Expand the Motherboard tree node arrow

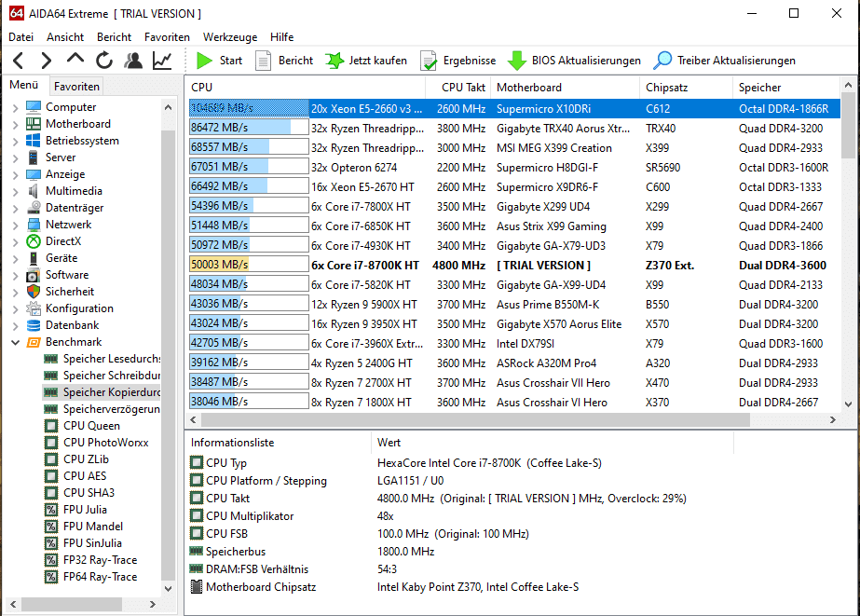coord(15,125)
